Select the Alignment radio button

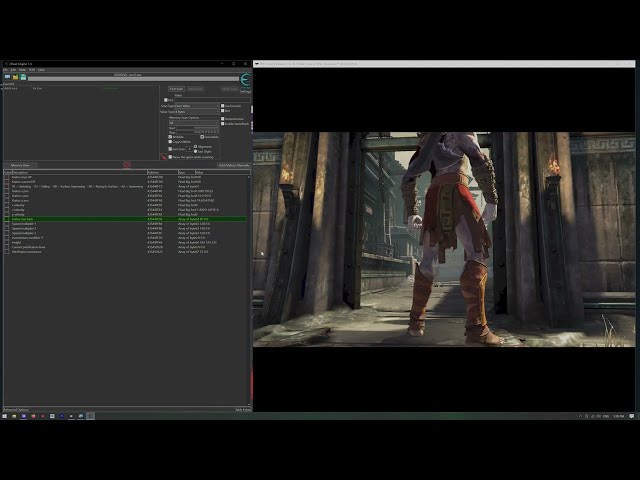(196, 147)
